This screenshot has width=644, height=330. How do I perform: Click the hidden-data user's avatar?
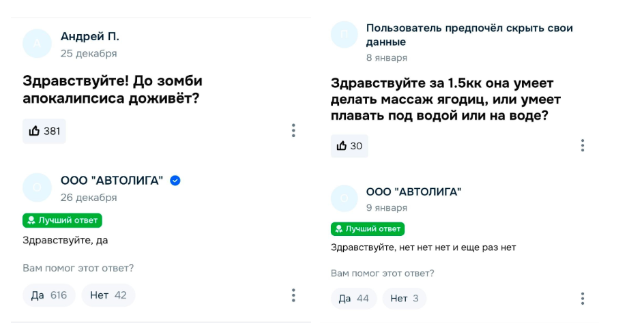click(344, 35)
